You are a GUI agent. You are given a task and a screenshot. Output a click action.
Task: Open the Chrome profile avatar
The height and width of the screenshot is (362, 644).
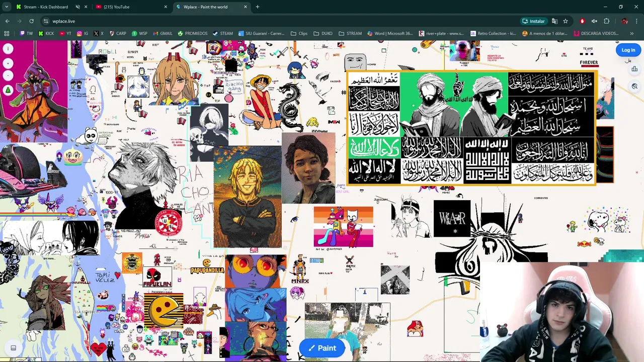coord(624,21)
